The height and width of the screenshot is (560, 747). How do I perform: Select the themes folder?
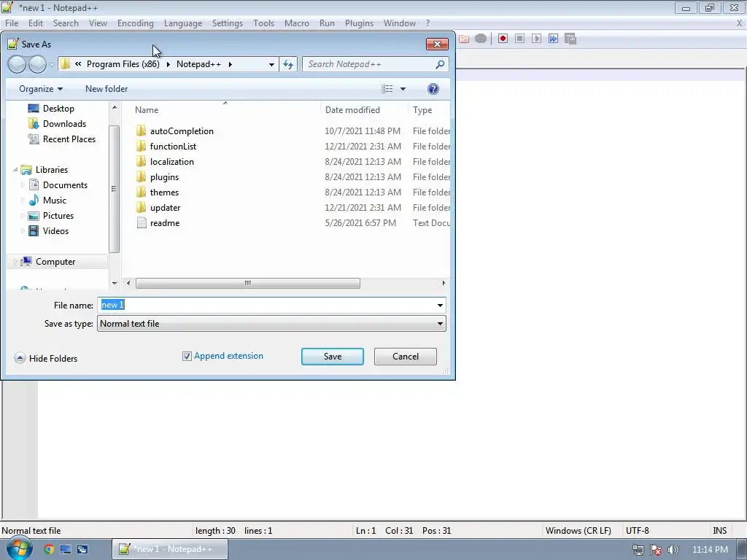[164, 192]
